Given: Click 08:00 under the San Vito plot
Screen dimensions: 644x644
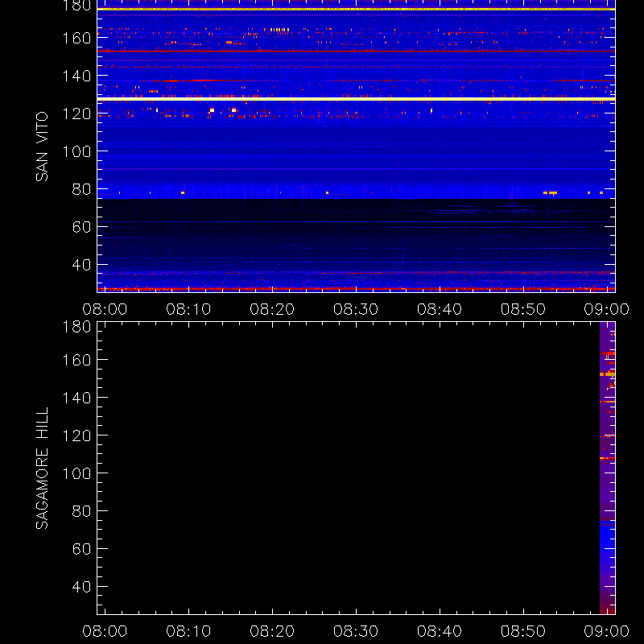Looking at the screenshot, I should (105, 309).
